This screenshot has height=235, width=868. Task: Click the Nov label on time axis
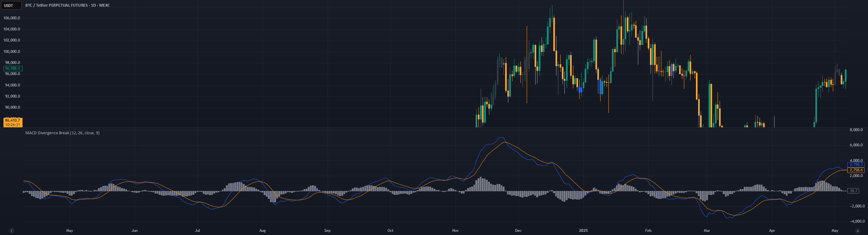[x=455, y=231]
